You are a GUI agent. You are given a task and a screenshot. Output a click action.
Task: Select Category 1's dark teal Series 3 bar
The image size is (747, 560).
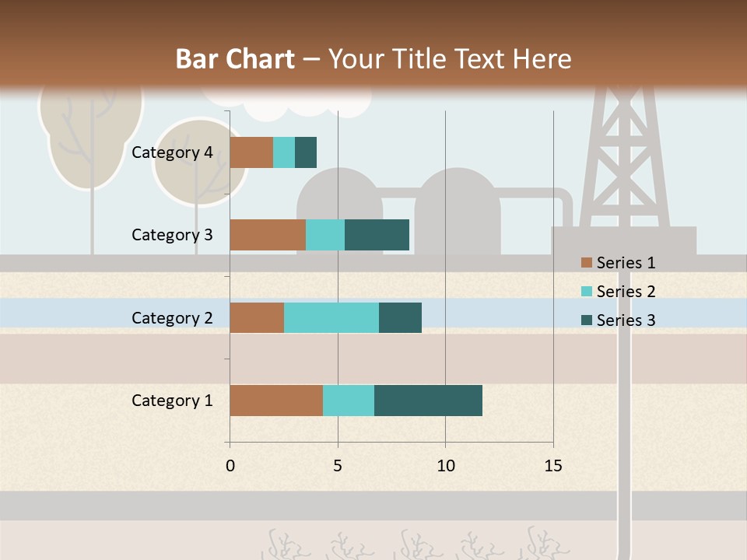(428, 400)
